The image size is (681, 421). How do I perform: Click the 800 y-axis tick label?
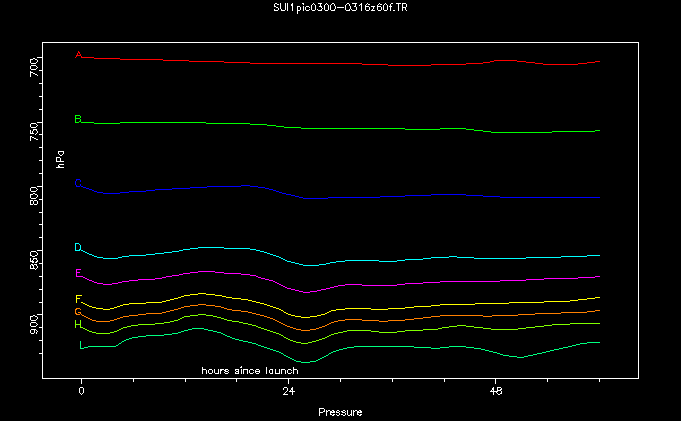click(61, 197)
